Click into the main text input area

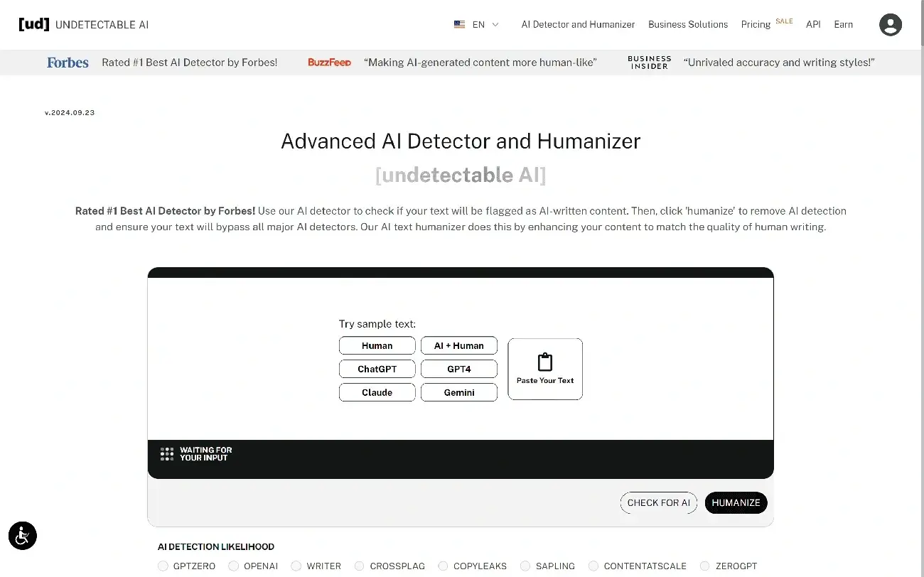click(x=461, y=359)
